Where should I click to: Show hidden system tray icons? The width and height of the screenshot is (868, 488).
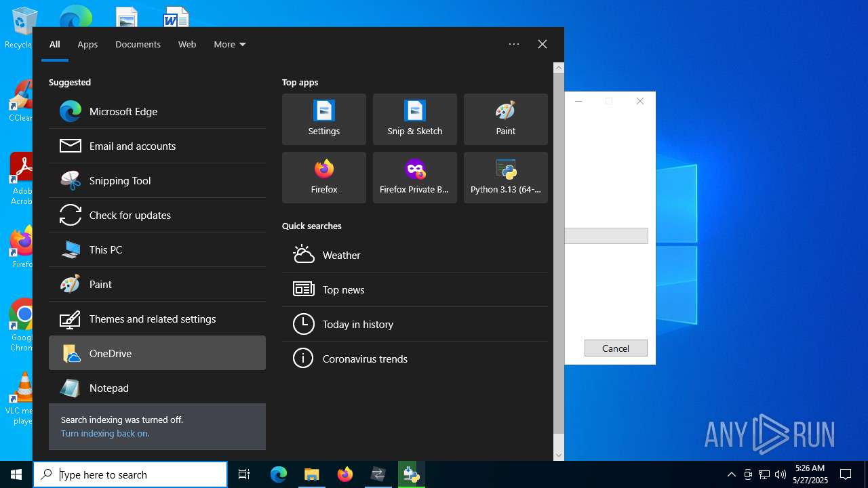[731, 474]
